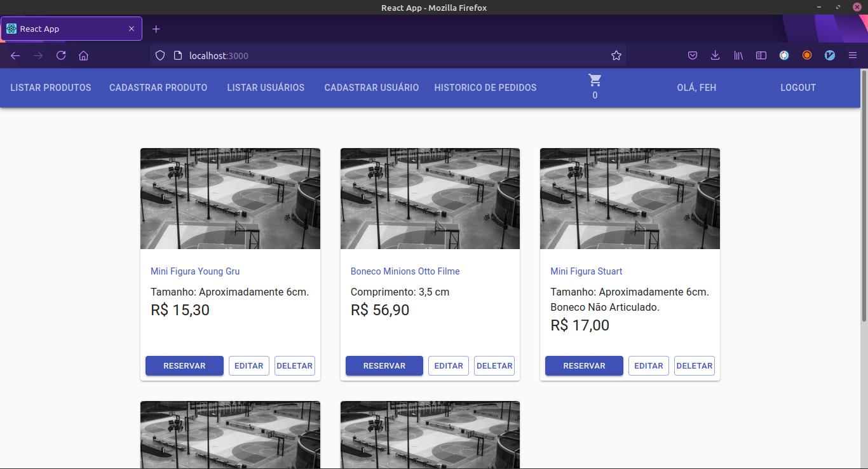868x469 pixels.
Task: Deletar the Boneco Minions Otto Filme
Action: (x=494, y=366)
